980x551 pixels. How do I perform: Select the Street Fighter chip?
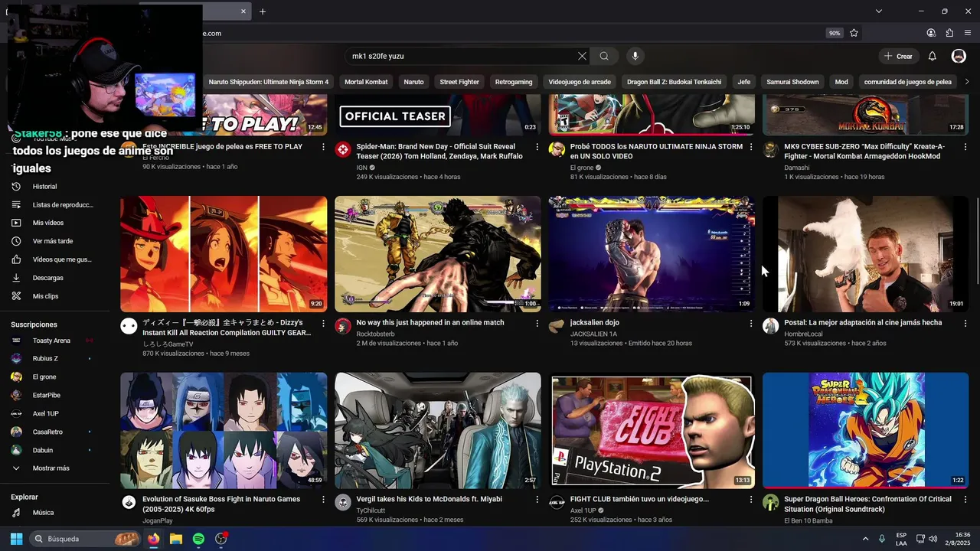[x=459, y=82]
